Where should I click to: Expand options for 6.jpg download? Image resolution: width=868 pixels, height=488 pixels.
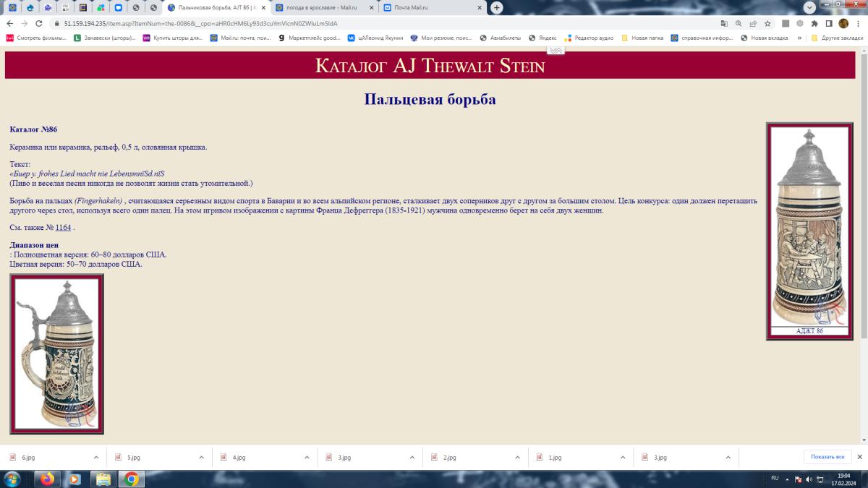pos(96,458)
